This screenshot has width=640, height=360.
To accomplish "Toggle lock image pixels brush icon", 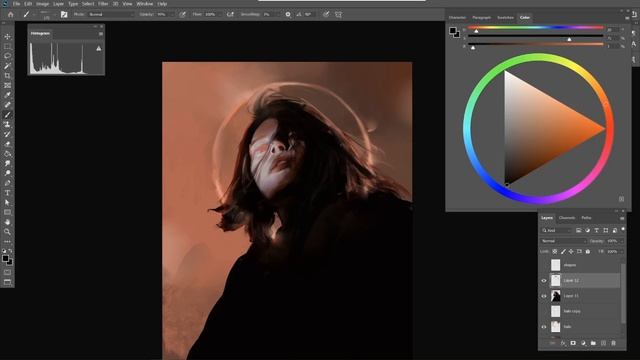I will 563,251.
